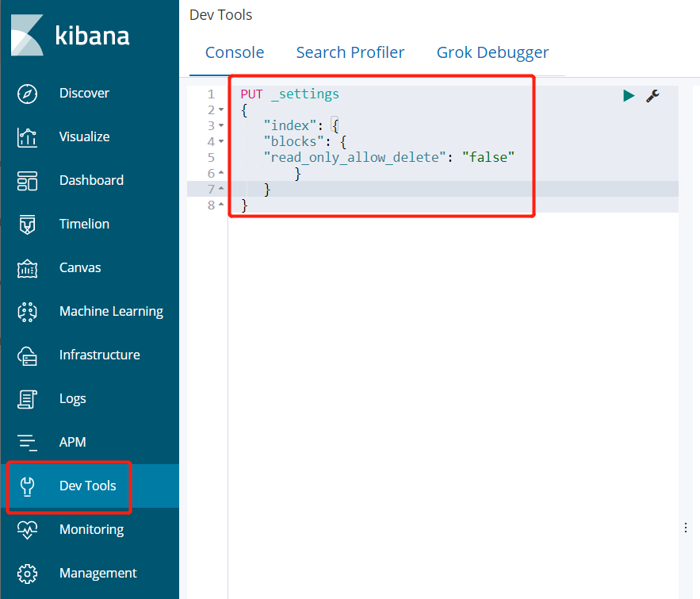Open Dashboard layout icon
This screenshot has height=599, width=700.
tap(27, 181)
